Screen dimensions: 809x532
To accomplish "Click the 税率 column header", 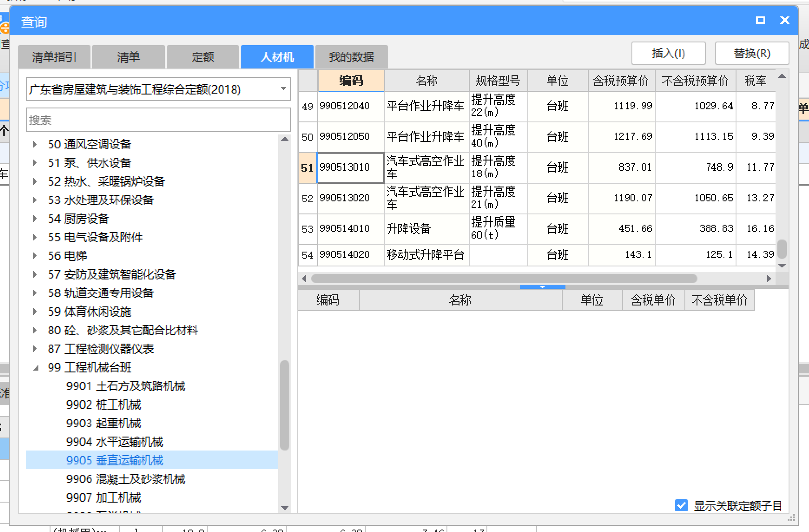I will click(756, 81).
